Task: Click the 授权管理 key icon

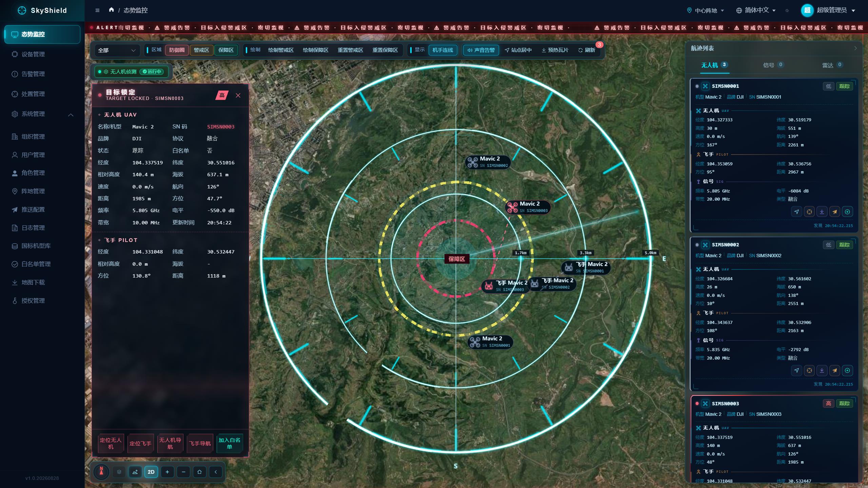Action: (x=15, y=301)
